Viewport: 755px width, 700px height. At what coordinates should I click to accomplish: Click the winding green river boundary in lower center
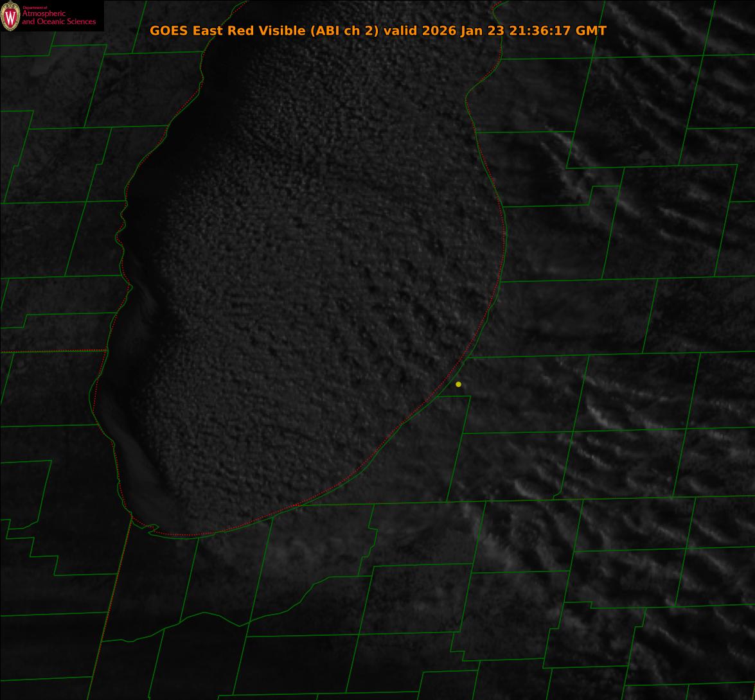coord(289,604)
